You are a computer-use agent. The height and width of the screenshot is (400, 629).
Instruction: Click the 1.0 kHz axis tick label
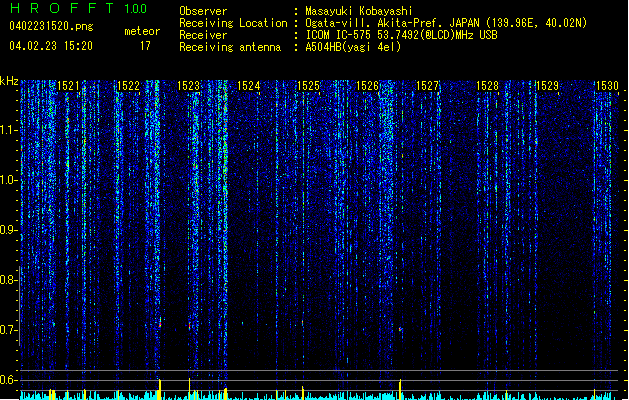tap(9, 180)
